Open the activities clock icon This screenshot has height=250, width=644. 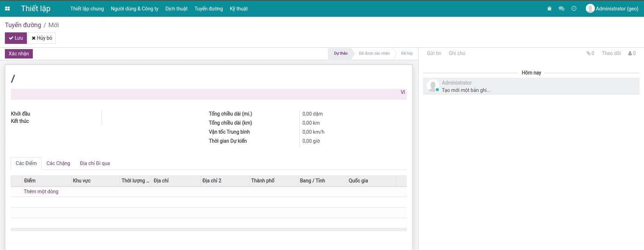[574, 9]
